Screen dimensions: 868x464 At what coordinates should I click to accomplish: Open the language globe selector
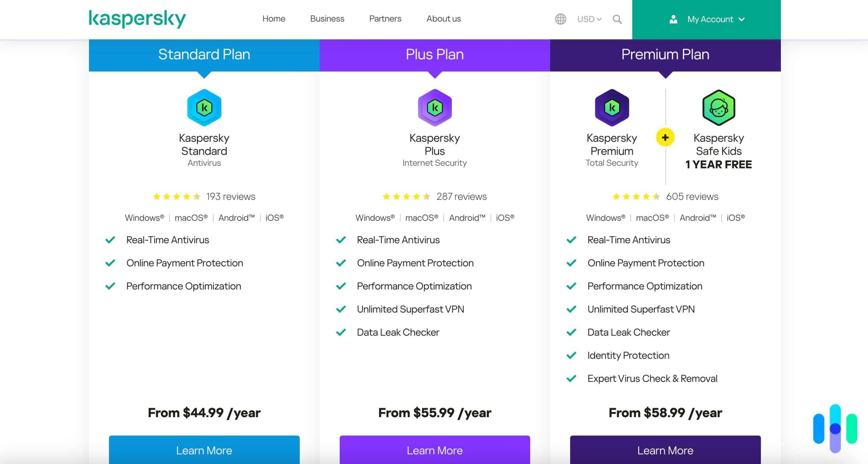coord(560,19)
